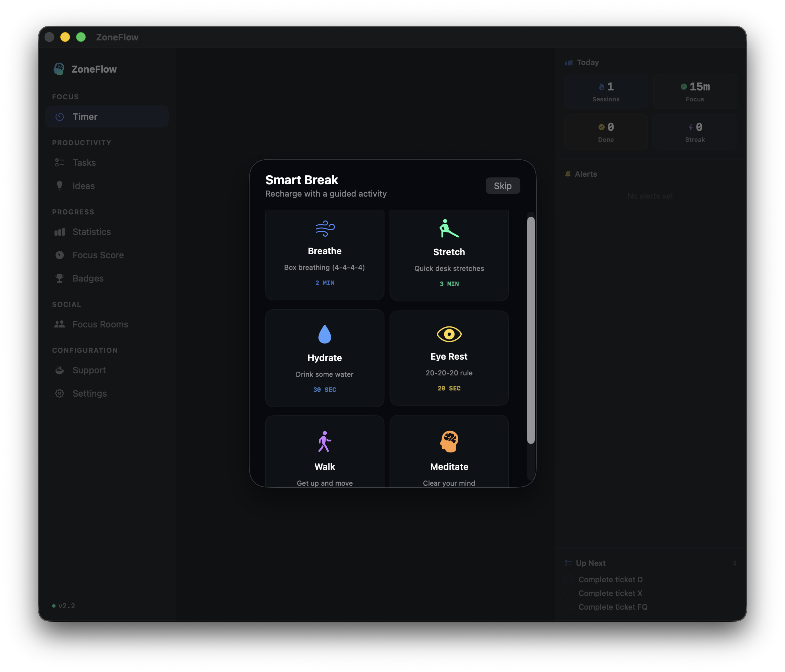Click the Settings gear icon
The width and height of the screenshot is (785, 672).
pyautogui.click(x=60, y=393)
